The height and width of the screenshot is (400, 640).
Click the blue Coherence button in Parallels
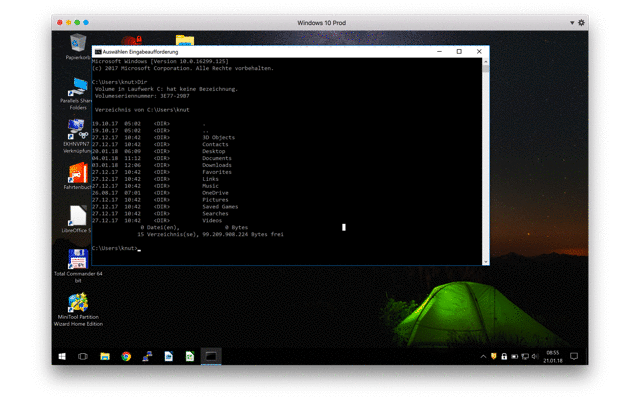coord(86,22)
